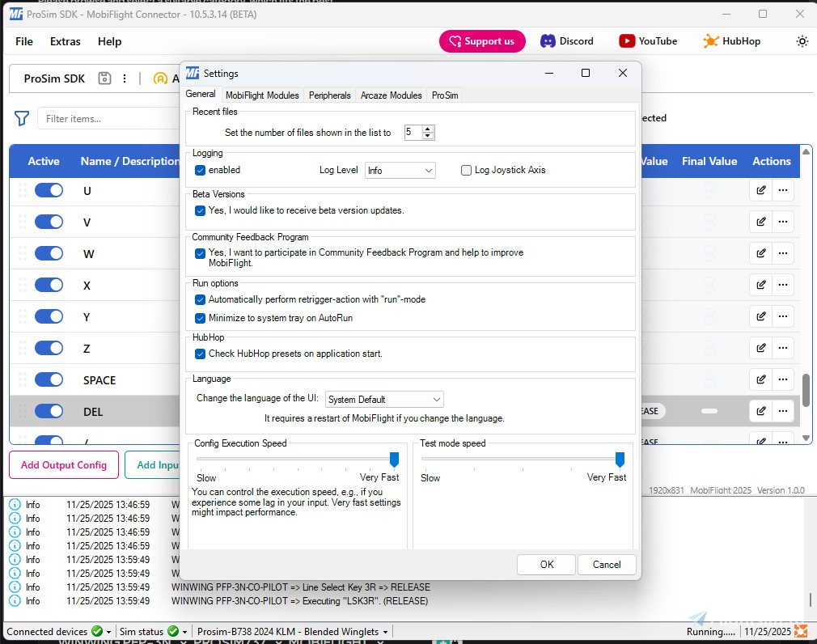Click the edit pencil icon for row U
The width and height of the screenshot is (817, 644).
point(760,191)
